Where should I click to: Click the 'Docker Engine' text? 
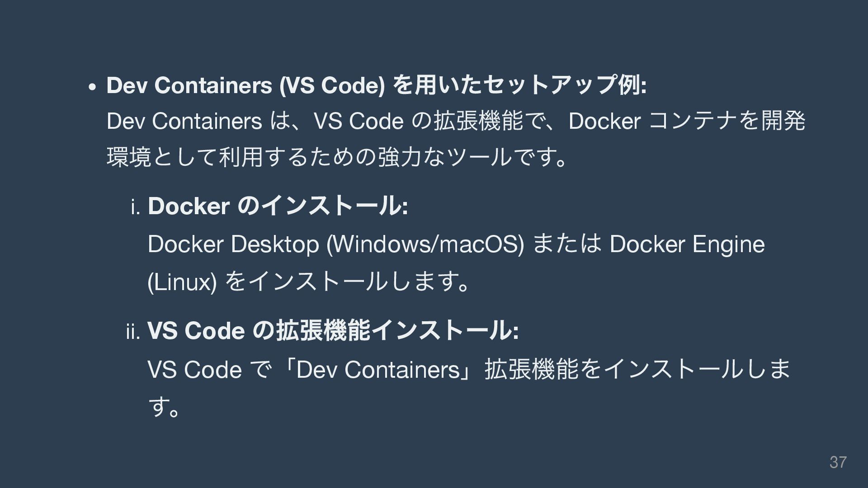687,245
